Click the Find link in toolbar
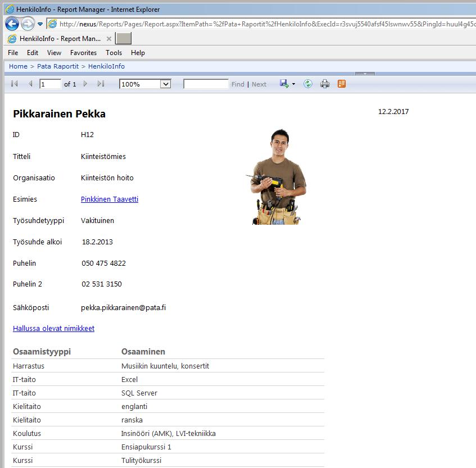Viewport: 476px width, 468px height. click(x=238, y=84)
